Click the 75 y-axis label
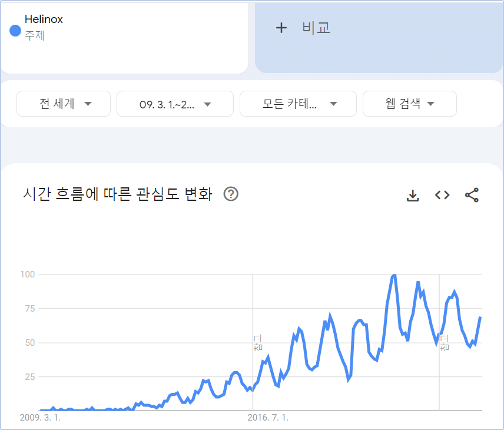This screenshot has height=430, width=504. click(x=29, y=309)
